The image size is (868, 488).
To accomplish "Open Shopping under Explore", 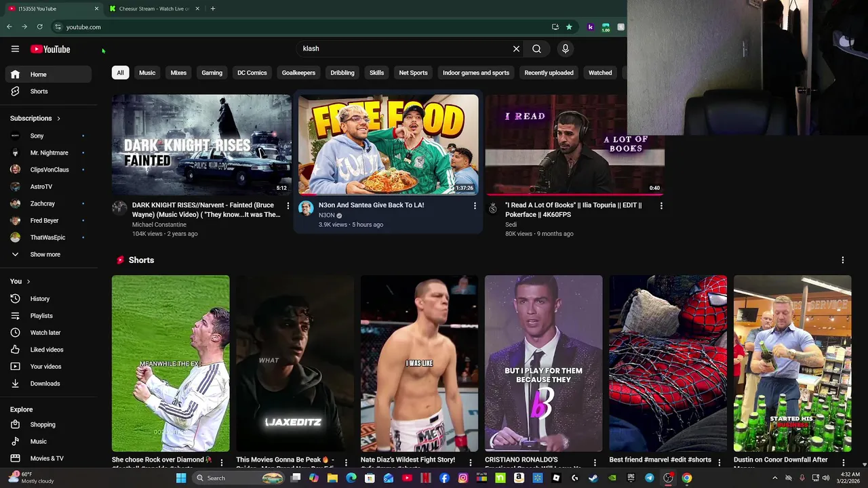I will pyautogui.click(x=47, y=425).
